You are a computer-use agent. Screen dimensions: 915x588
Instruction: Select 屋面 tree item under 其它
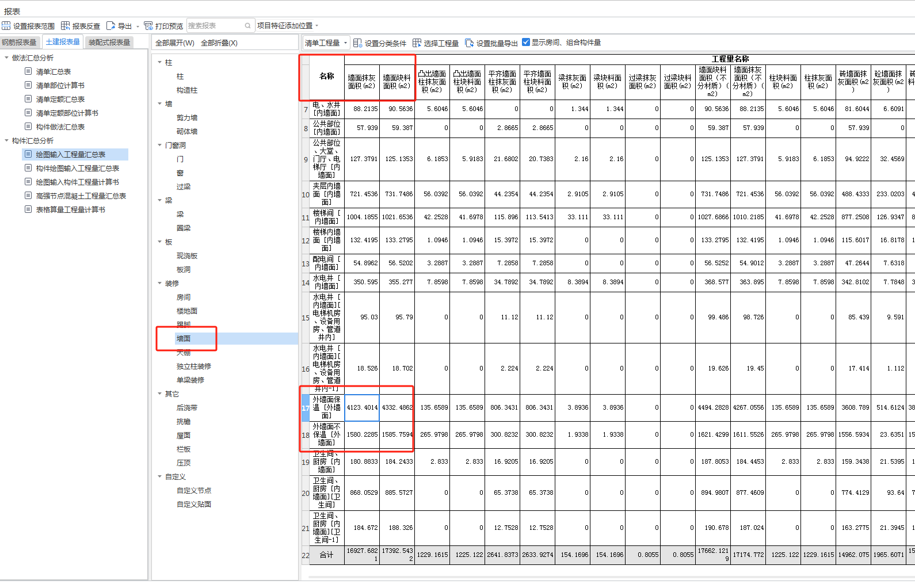point(184,436)
